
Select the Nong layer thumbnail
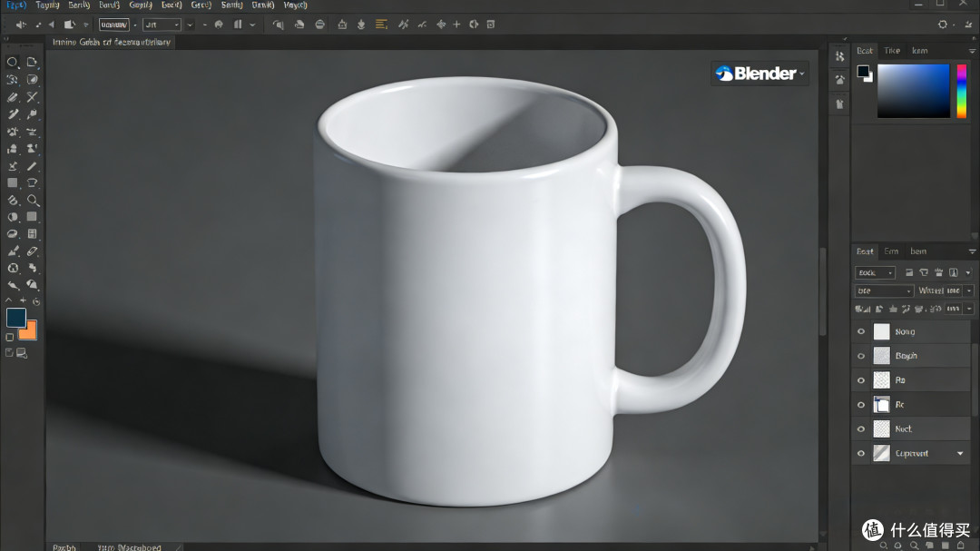click(881, 331)
